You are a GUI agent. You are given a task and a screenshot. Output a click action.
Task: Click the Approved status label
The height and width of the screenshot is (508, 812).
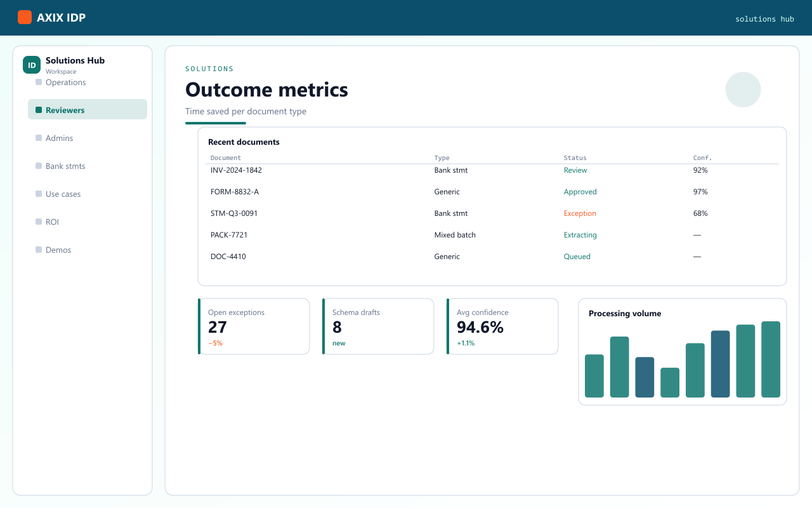(580, 192)
